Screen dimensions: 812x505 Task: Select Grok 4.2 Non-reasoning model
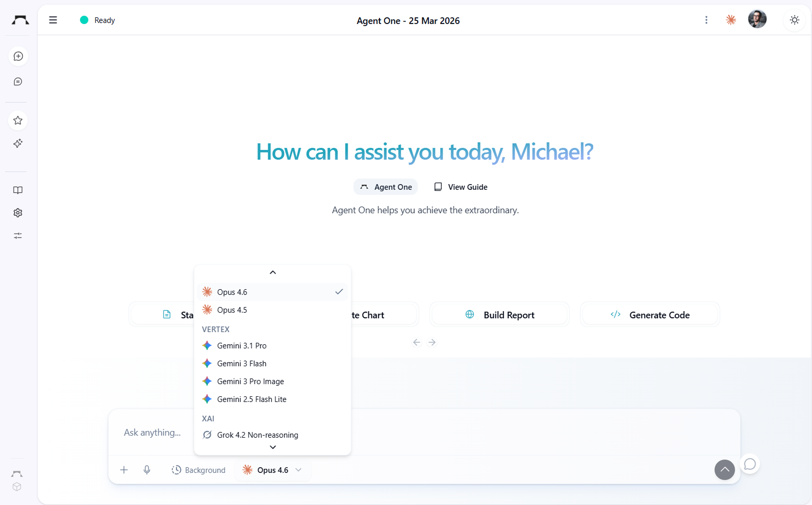coord(273,435)
